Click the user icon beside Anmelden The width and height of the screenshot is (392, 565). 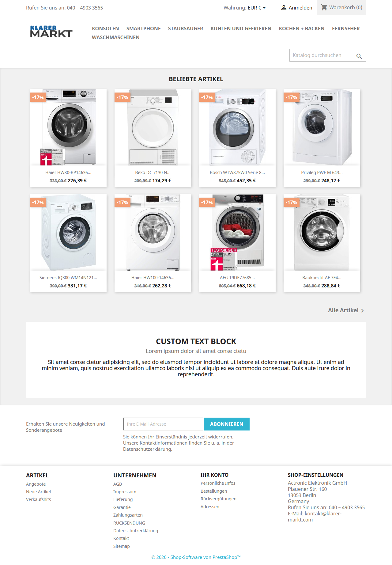coord(284,8)
